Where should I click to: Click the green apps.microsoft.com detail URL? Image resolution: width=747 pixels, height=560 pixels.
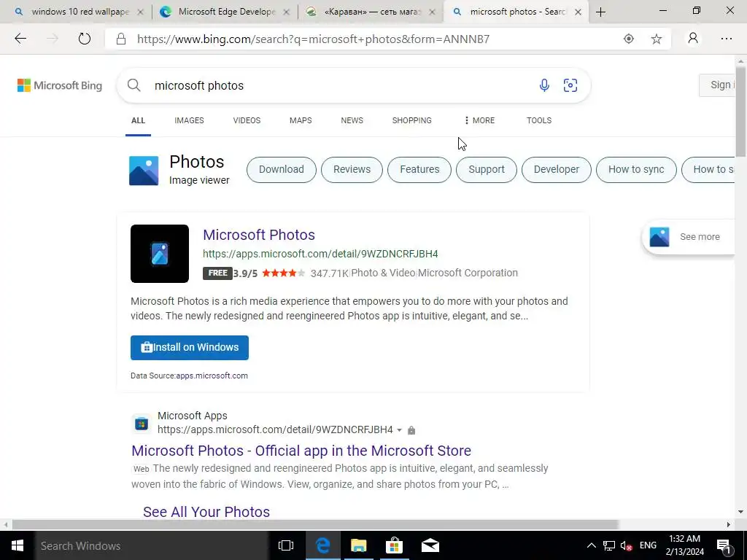point(320,254)
